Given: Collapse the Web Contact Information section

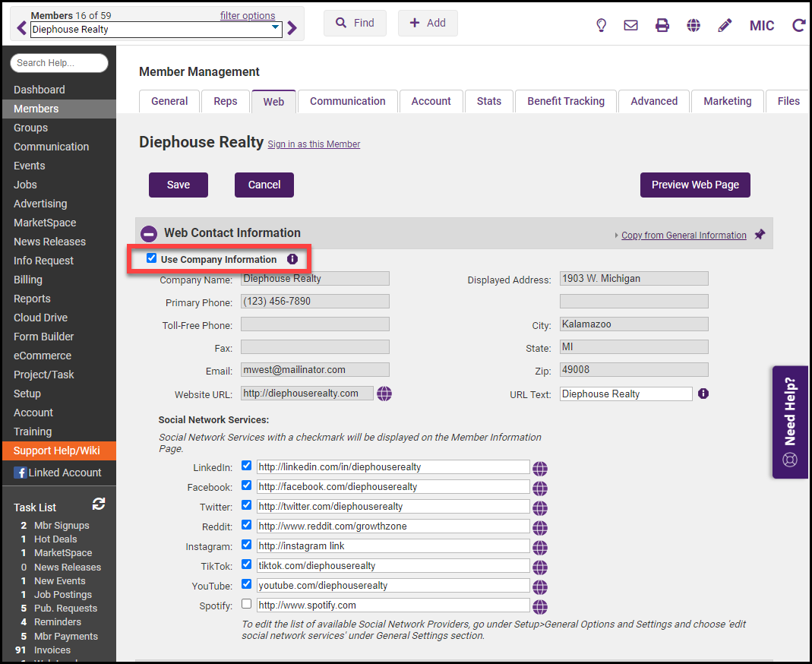Looking at the screenshot, I should click(150, 234).
